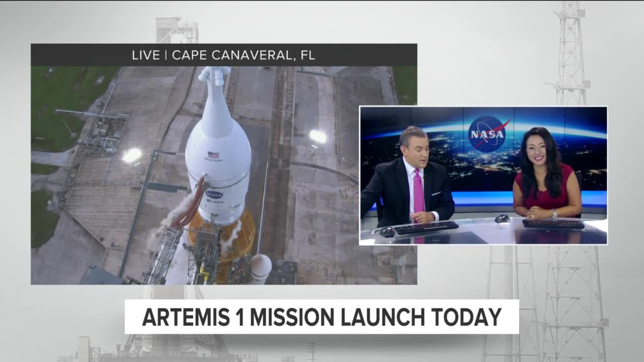
Task: Click the American flag on the rocket
Action: [214, 155]
